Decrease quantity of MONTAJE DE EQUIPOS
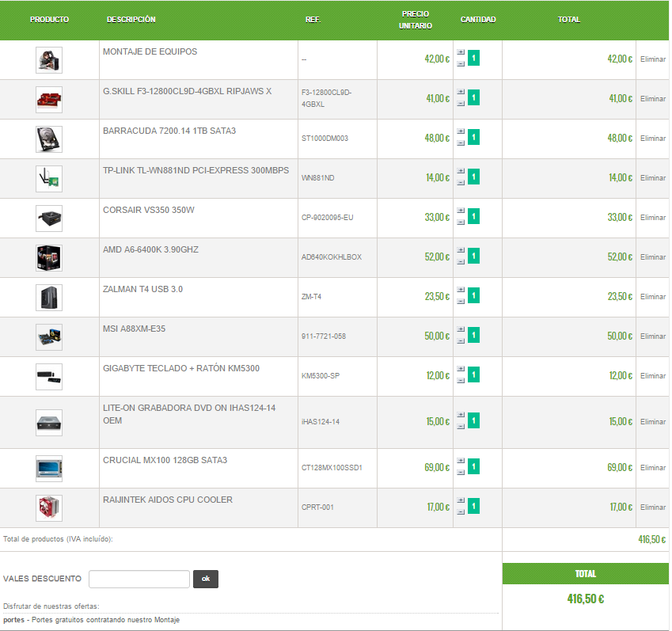 tap(461, 64)
